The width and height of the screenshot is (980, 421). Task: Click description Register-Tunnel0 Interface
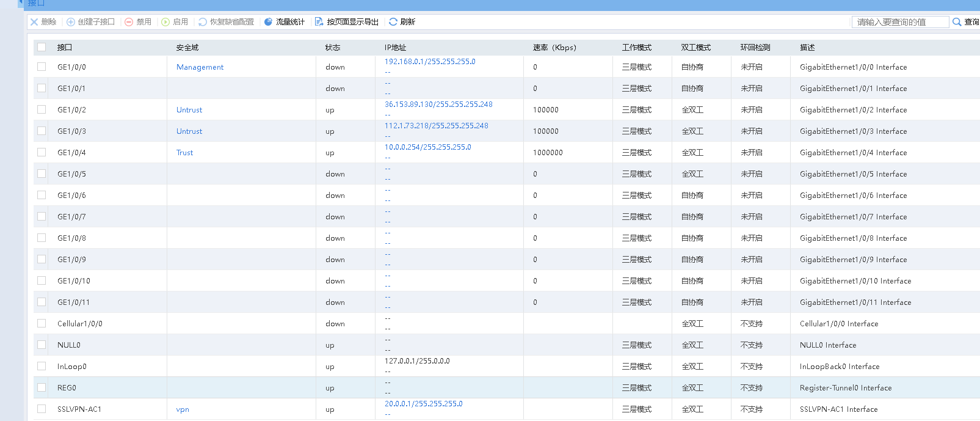[846, 388]
